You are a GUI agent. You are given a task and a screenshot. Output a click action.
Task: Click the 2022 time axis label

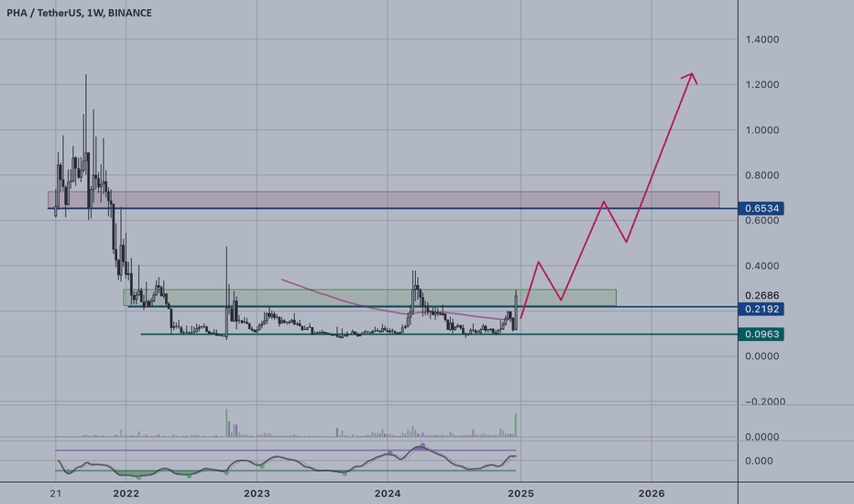click(126, 494)
